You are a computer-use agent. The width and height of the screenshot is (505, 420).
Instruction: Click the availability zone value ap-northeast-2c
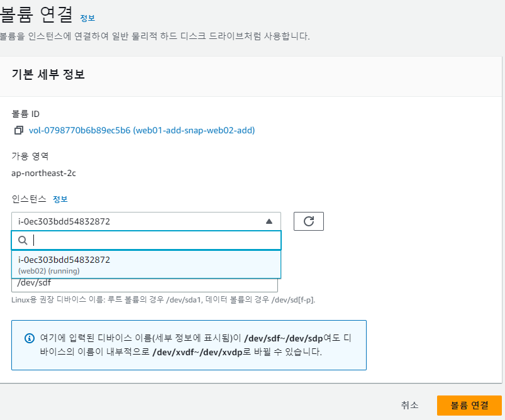pyautogui.click(x=43, y=174)
